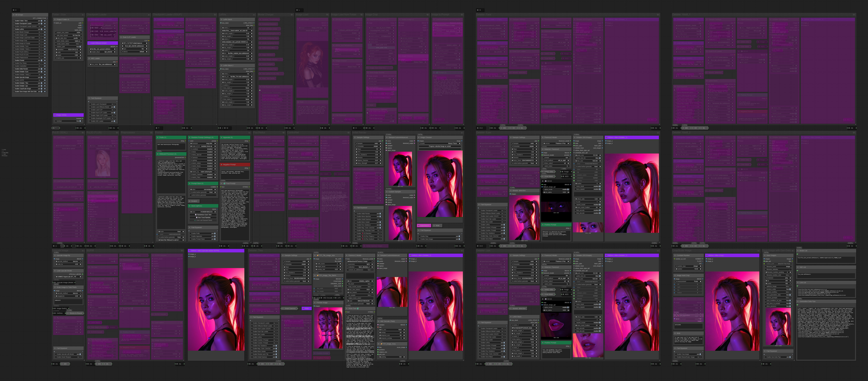Viewport: 868px width, 381px height.
Task: Click Progress selected image as restart button
Action: [440, 146]
